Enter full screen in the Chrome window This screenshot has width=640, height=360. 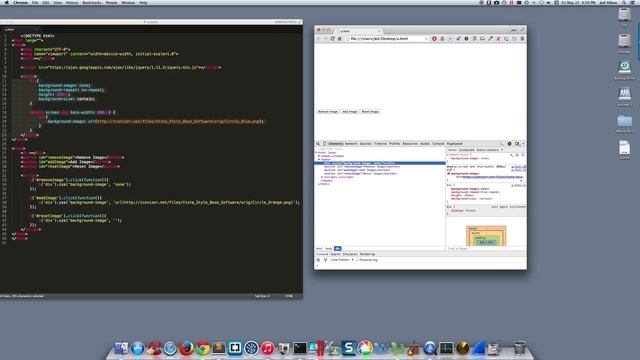(x=522, y=29)
